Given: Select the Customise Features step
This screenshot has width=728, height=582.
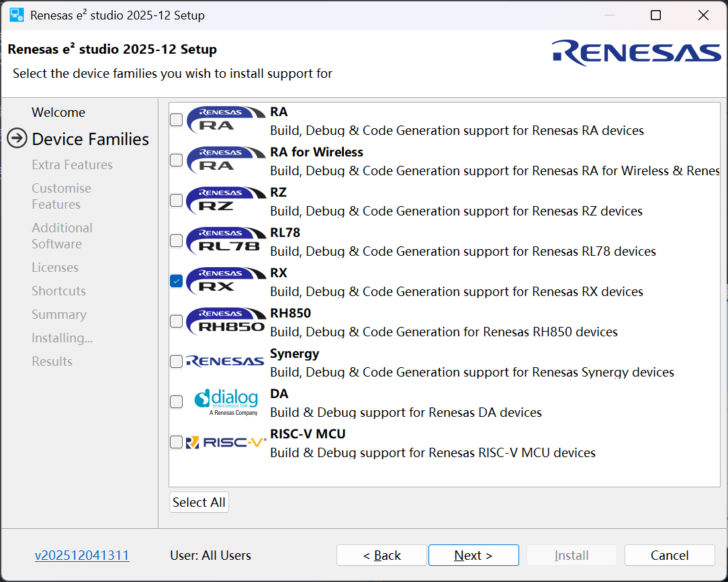Looking at the screenshot, I should coord(61,196).
